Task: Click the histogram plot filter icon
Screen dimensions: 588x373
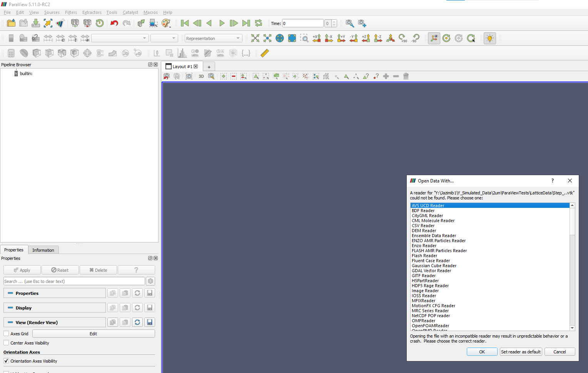Action: [x=182, y=53]
